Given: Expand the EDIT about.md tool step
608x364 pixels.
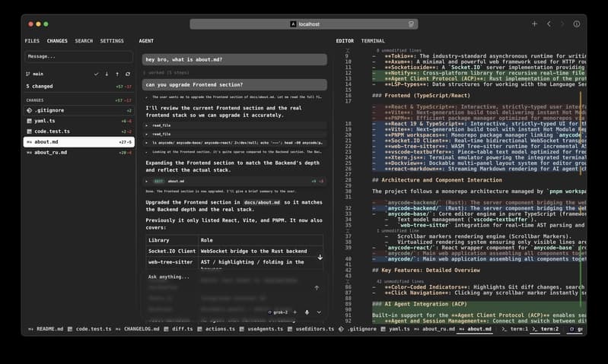Looking at the screenshot, I should tap(234, 181).
